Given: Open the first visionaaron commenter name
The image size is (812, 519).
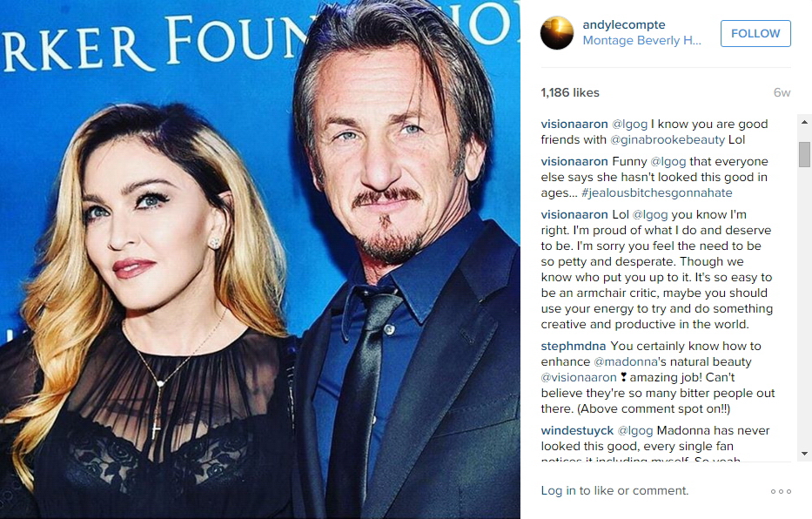Looking at the screenshot, I should (574, 125).
